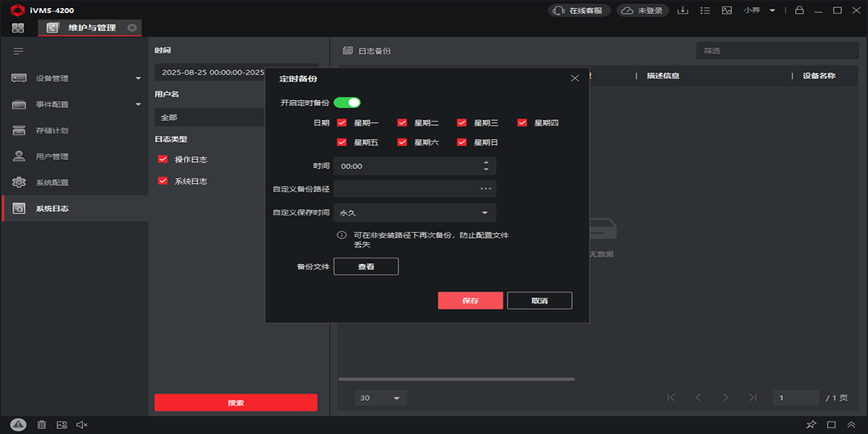
Task: Go to the first page
Action: coord(671,398)
